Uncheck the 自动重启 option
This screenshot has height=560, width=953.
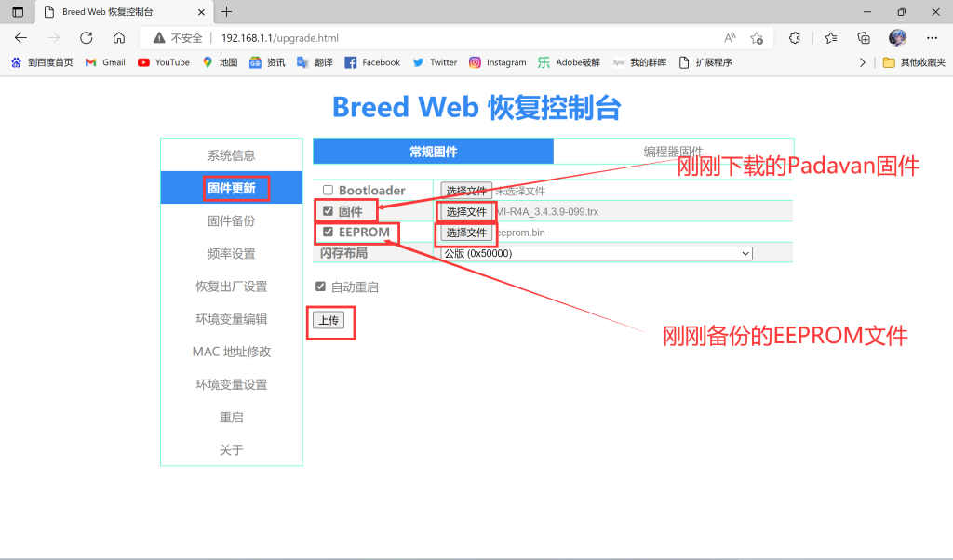point(320,287)
